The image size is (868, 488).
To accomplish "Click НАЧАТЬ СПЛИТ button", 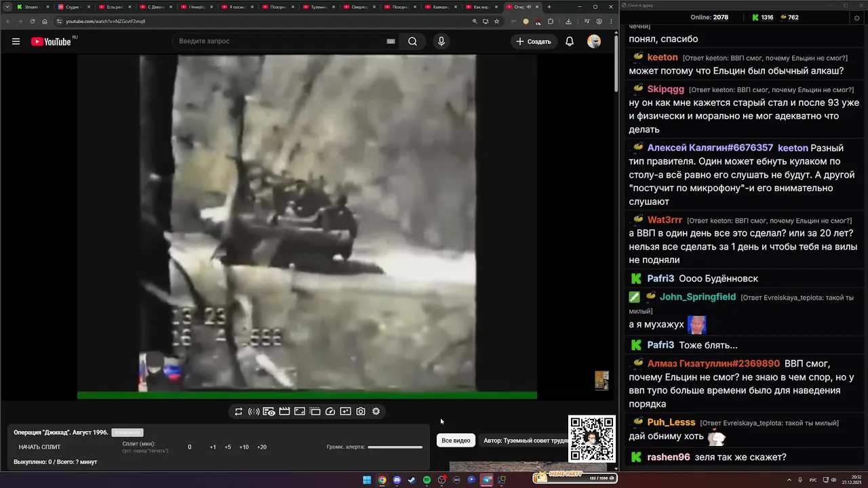I will pyautogui.click(x=39, y=447).
